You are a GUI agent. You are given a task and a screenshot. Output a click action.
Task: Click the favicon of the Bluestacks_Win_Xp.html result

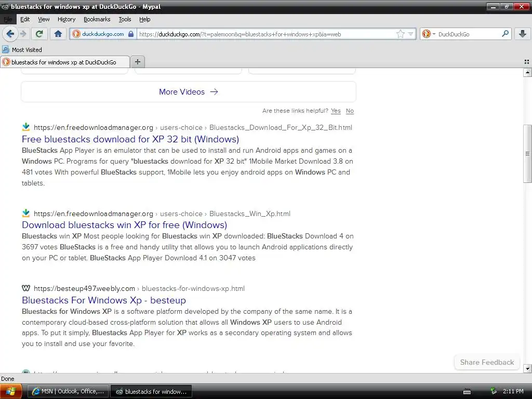(26, 214)
